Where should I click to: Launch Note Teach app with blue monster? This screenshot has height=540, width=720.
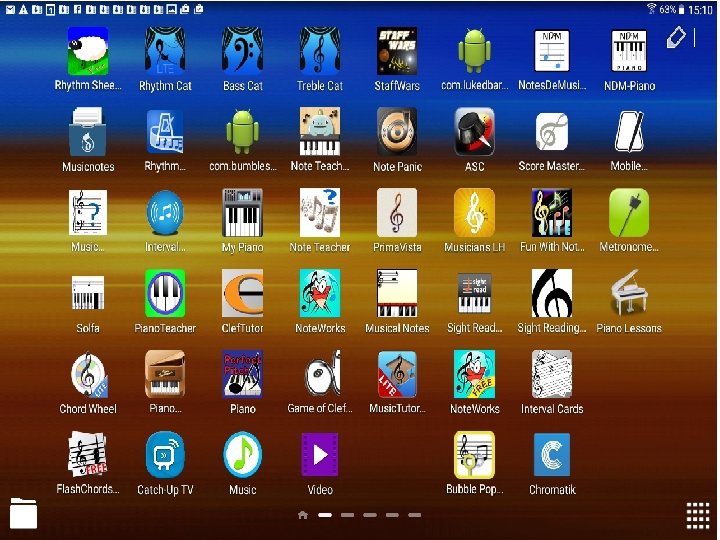[x=320, y=132]
